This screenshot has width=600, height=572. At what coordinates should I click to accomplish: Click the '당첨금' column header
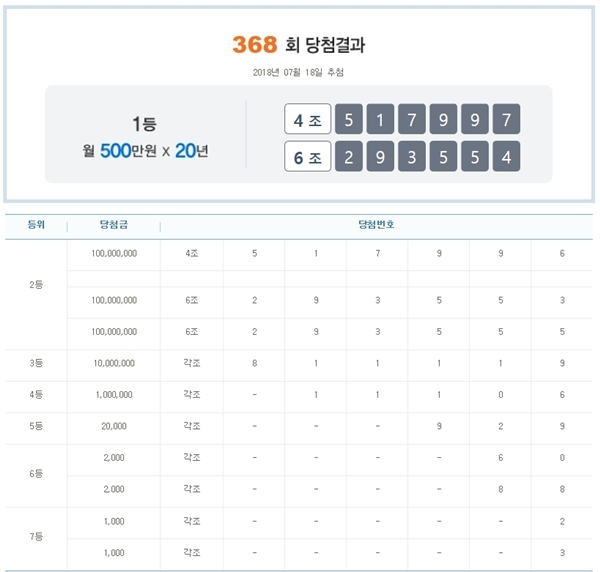[x=114, y=225]
